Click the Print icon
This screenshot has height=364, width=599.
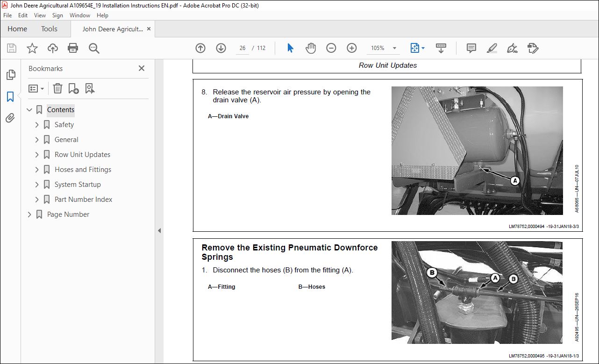coord(73,48)
